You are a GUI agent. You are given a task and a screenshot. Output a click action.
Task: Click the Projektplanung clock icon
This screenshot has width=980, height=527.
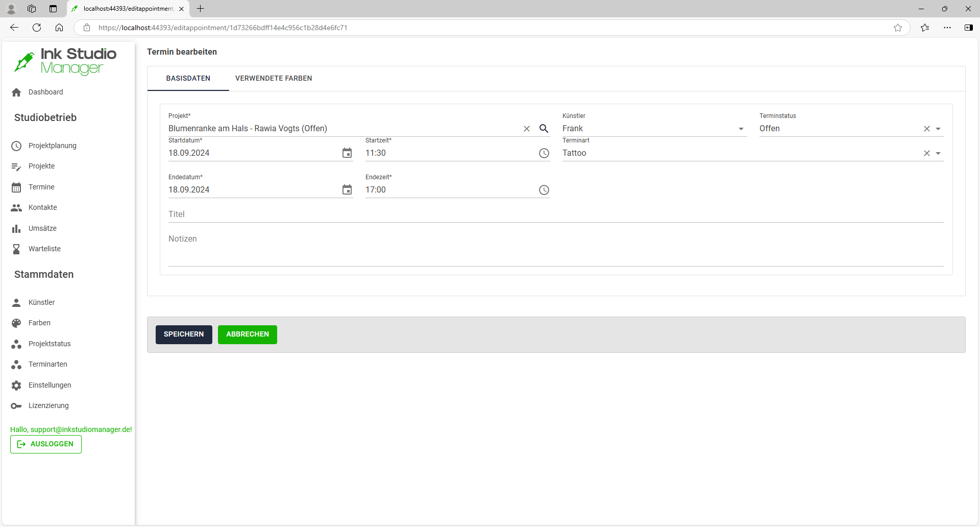point(16,146)
